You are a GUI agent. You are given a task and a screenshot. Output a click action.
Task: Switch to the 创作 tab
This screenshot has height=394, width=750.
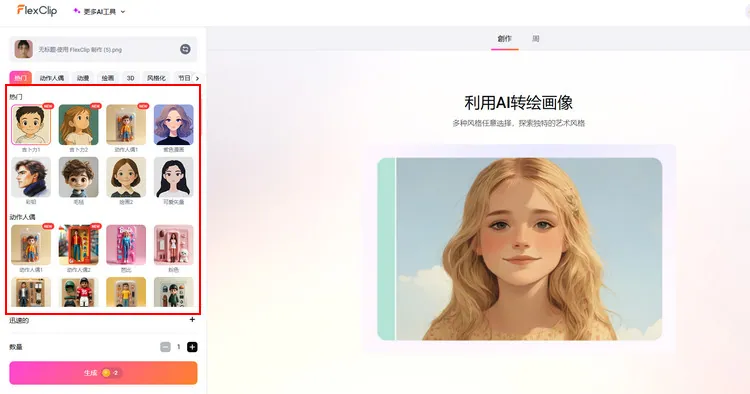point(505,39)
